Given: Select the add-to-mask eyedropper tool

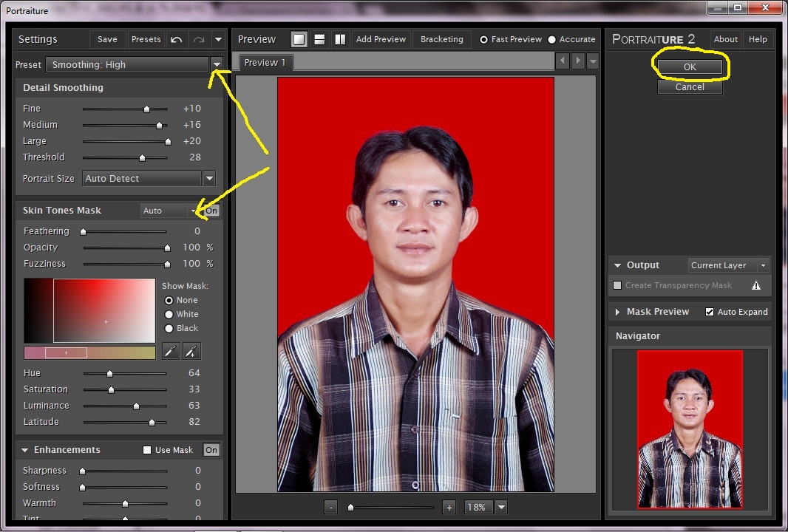Looking at the screenshot, I should (x=191, y=351).
